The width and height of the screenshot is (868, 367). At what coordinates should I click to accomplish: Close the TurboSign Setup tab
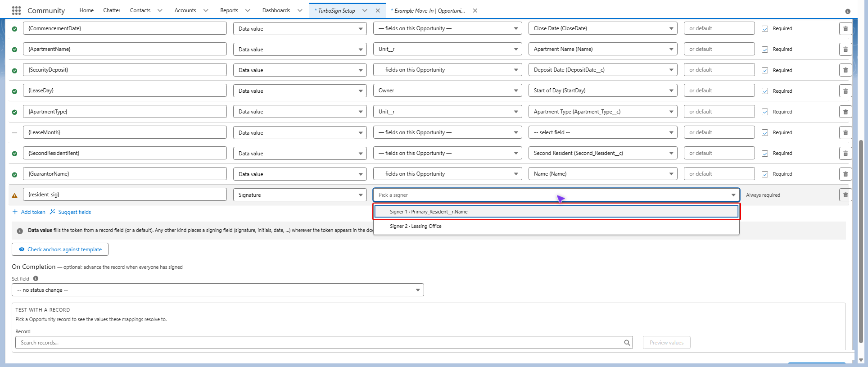coord(378,10)
